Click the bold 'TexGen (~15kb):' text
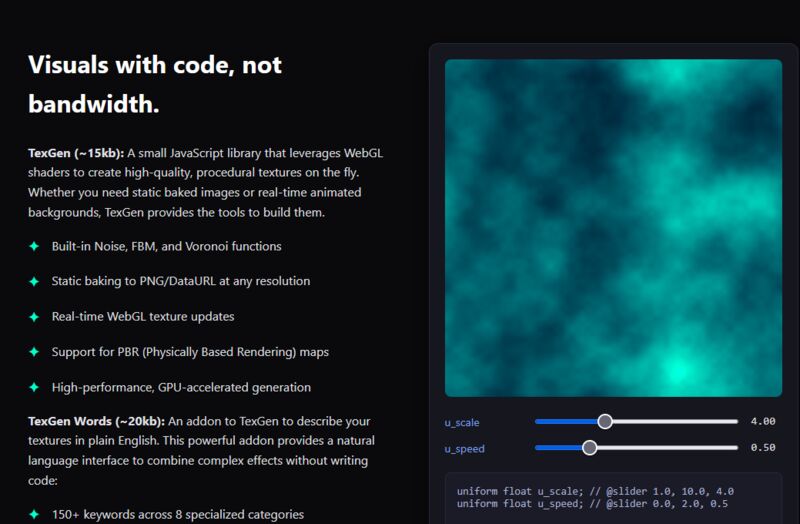 76,153
